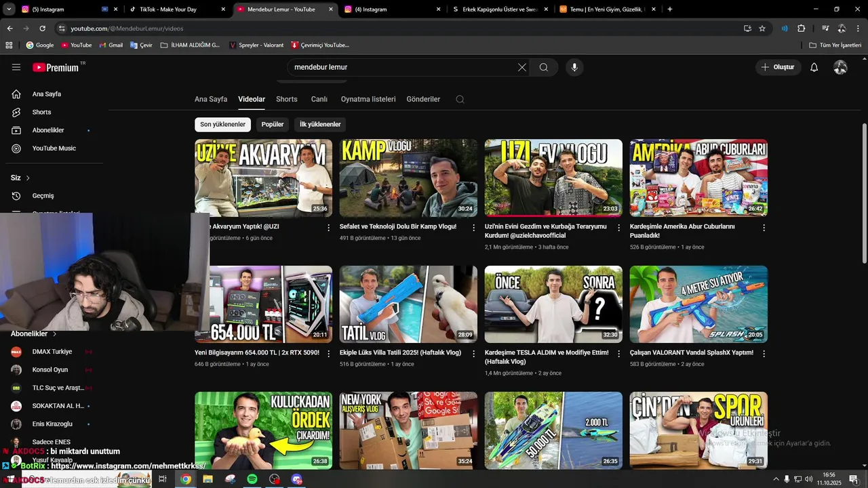Image resolution: width=868 pixels, height=488 pixels.
Task: Clear the search box with the X icon
Action: point(521,67)
